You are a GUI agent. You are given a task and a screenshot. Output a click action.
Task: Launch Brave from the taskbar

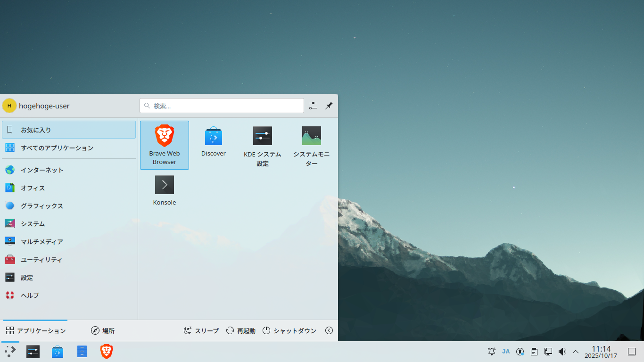pos(107,352)
